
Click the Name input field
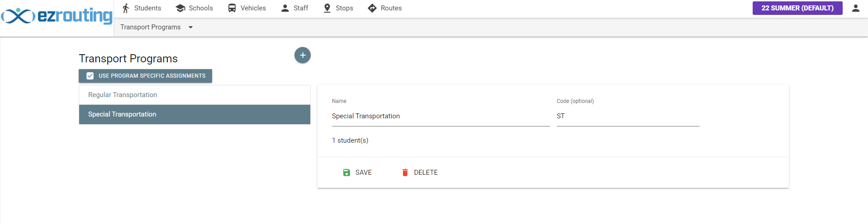click(x=441, y=117)
